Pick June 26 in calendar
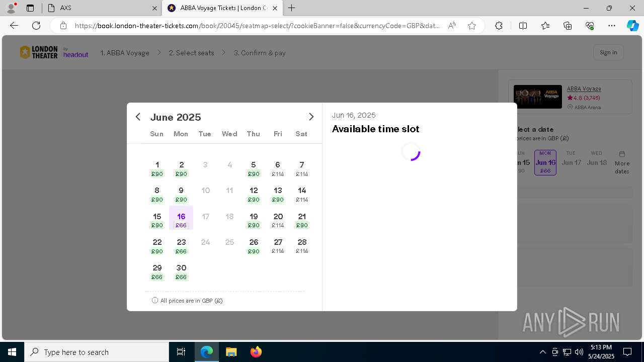This screenshot has height=362, width=644. click(x=254, y=246)
